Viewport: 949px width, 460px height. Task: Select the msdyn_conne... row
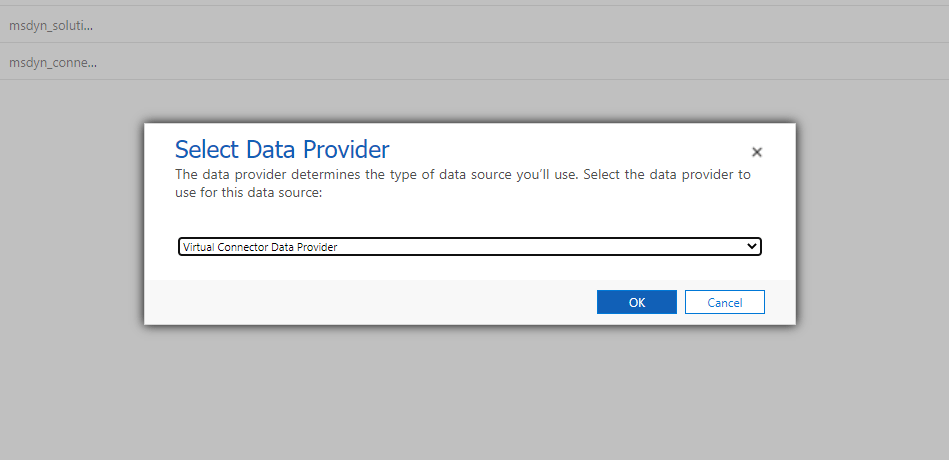(53, 62)
